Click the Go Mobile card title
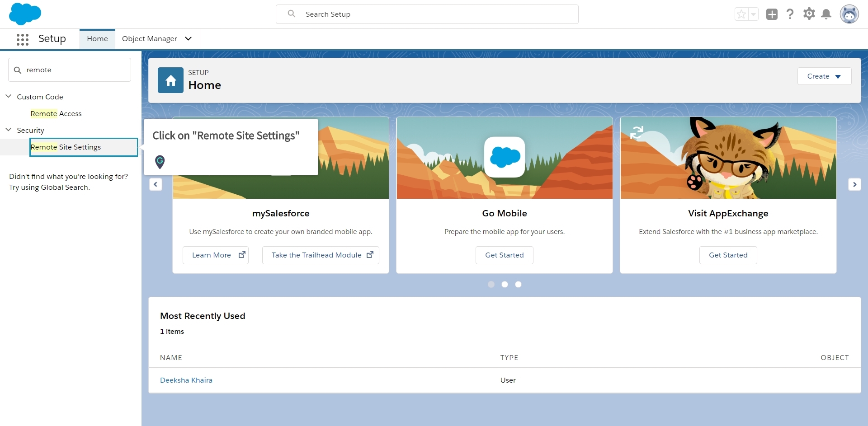The height and width of the screenshot is (426, 868). [x=505, y=213]
